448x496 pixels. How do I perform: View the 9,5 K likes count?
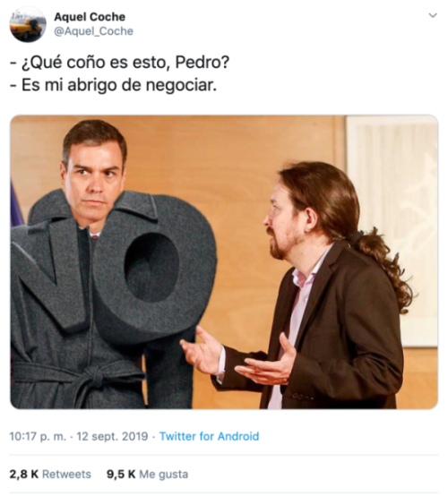click(121, 475)
